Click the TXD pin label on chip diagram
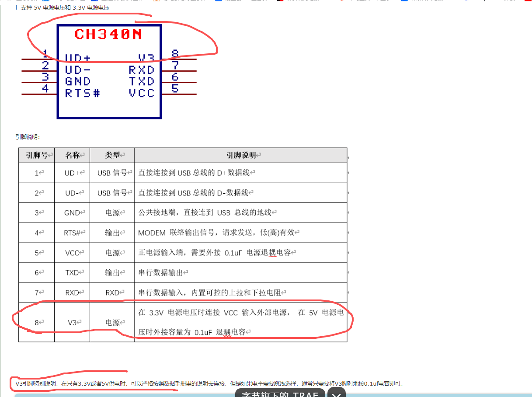532x397 pixels. 142,81
